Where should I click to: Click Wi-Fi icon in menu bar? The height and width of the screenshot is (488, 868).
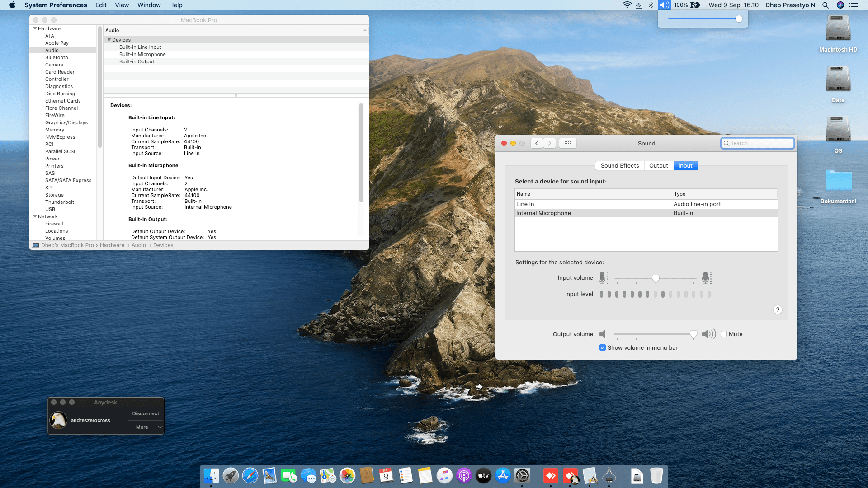(627, 5)
